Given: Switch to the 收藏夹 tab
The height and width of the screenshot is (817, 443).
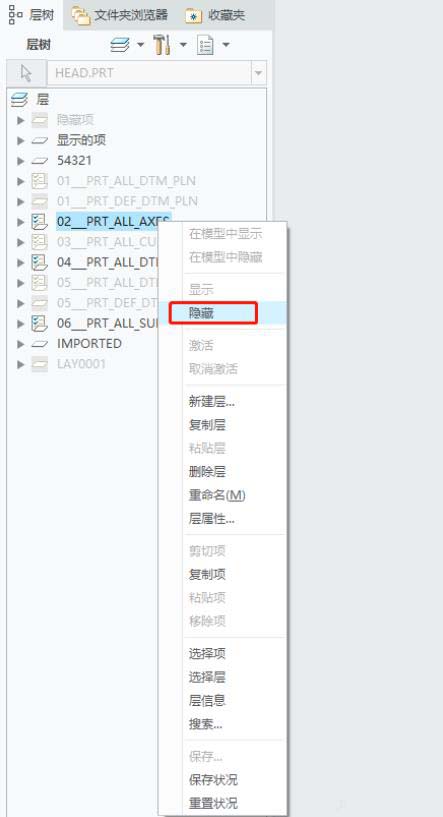Looking at the screenshot, I should click(x=215, y=15).
